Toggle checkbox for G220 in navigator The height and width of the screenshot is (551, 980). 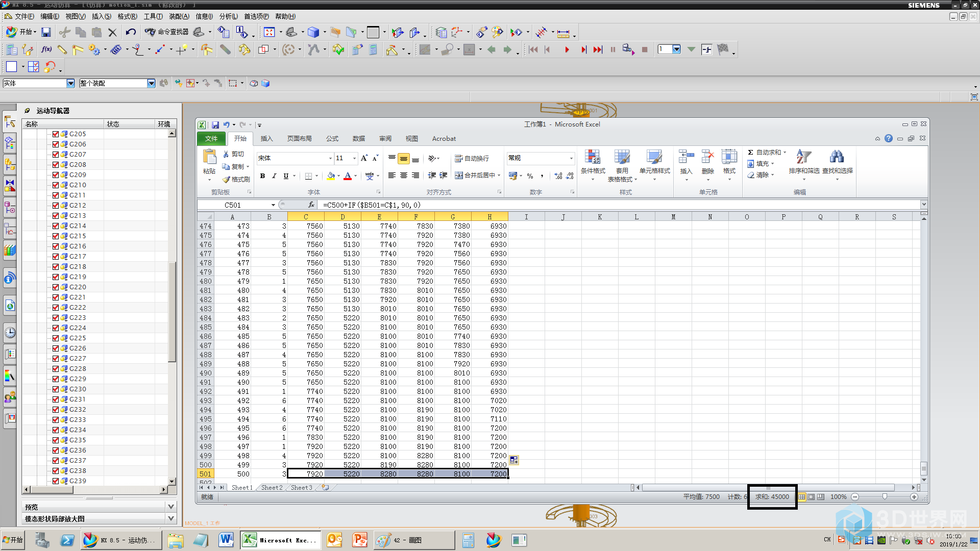coord(56,287)
